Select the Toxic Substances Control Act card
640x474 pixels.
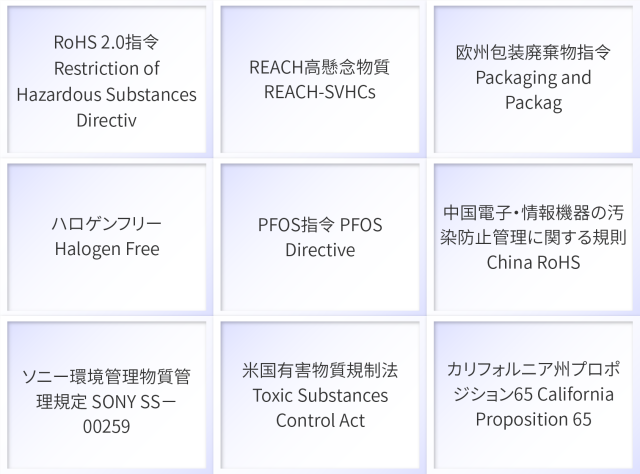(x=320, y=396)
